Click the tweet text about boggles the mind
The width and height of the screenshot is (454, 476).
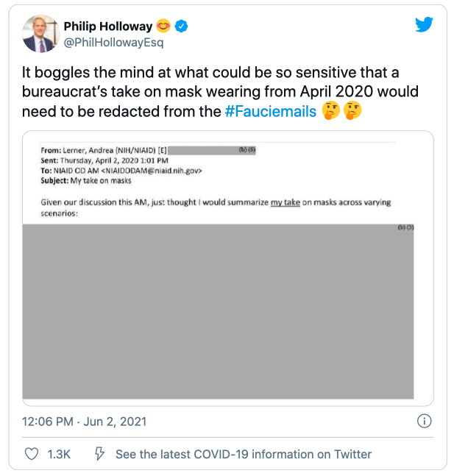pos(220,92)
